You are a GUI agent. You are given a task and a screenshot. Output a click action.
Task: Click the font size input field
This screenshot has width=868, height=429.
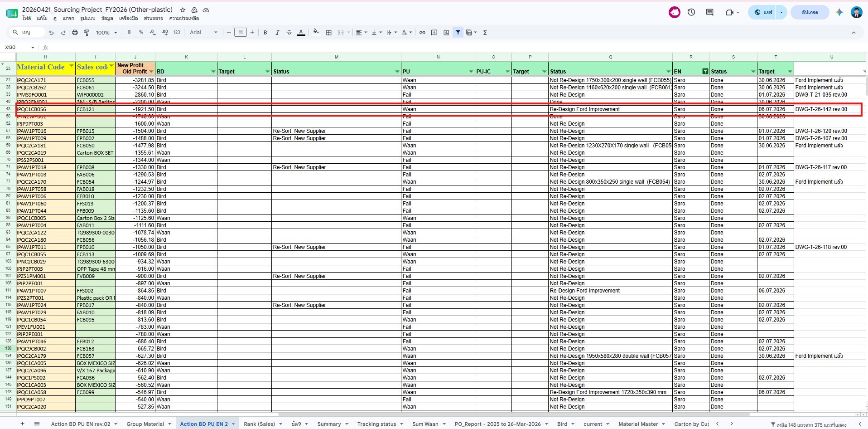coord(241,32)
